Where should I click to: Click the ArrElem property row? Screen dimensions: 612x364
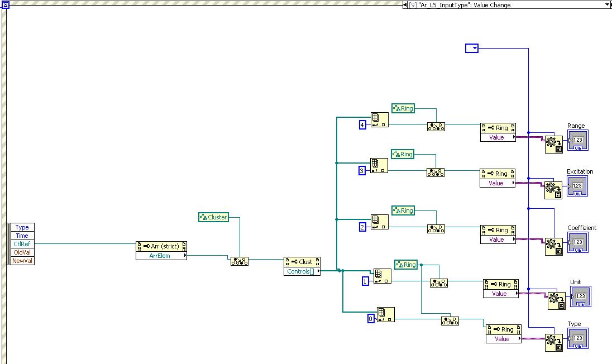click(161, 256)
